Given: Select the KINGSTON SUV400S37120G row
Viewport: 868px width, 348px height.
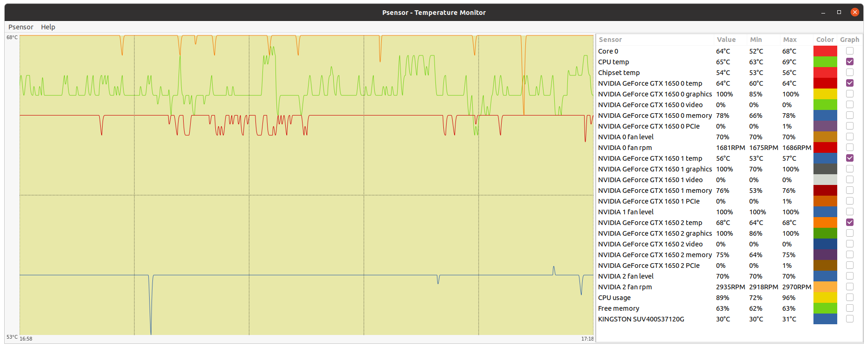Looking at the screenshot, I should point(641,319).
